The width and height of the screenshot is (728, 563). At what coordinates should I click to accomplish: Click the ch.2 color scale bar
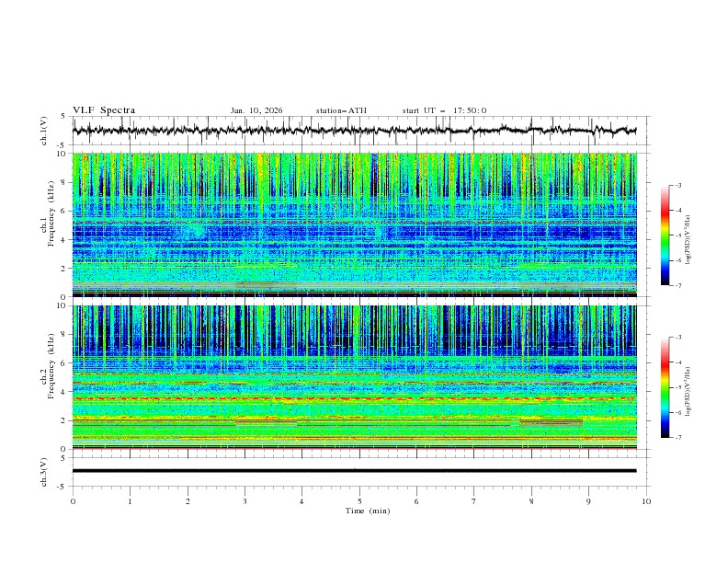[665, 387]
